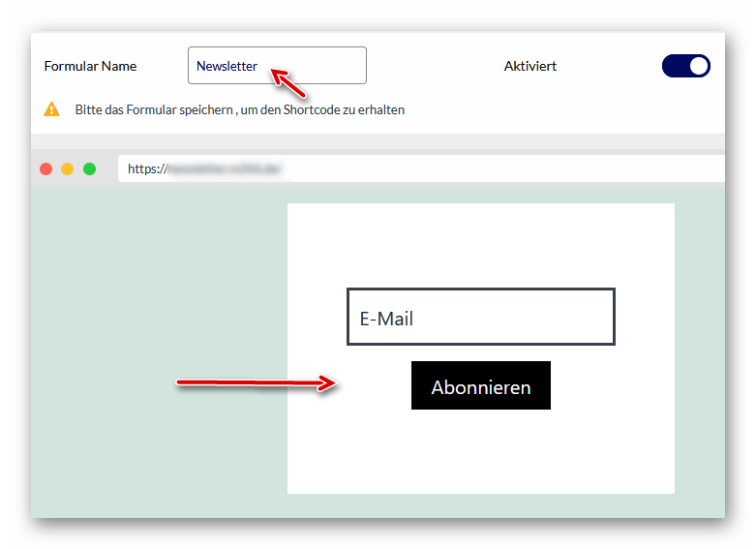Click the word Newsletter in the name field

pos(227,67)
